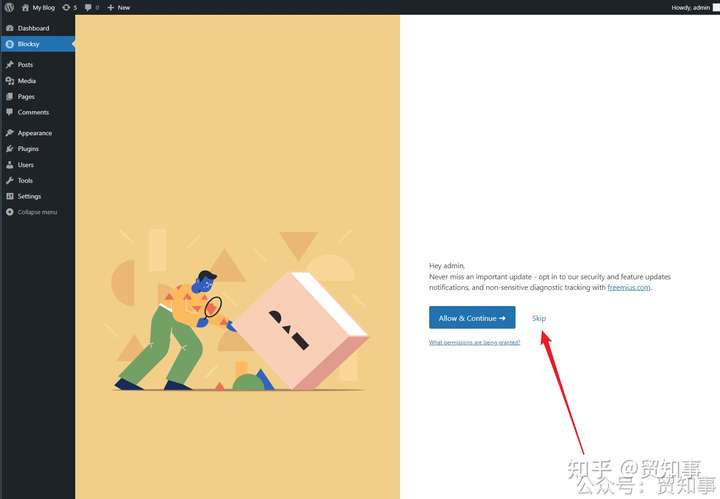The image size is (720, 499).
Task: Expand What permissions are being granted
Action: tap(474, 342)
